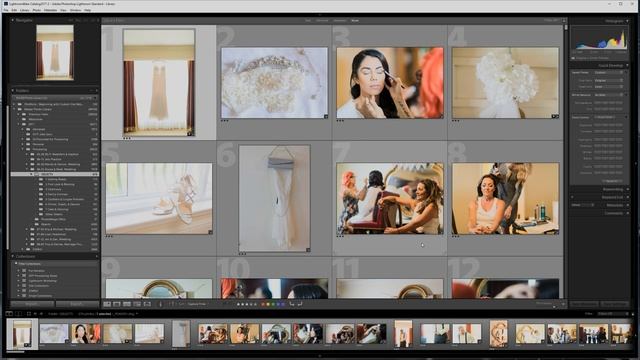The width and height of the screenshot is (640, 360).
Task: Go back using filmstrip left arrow
Action: pyautogui.click(x=35, y=314)
